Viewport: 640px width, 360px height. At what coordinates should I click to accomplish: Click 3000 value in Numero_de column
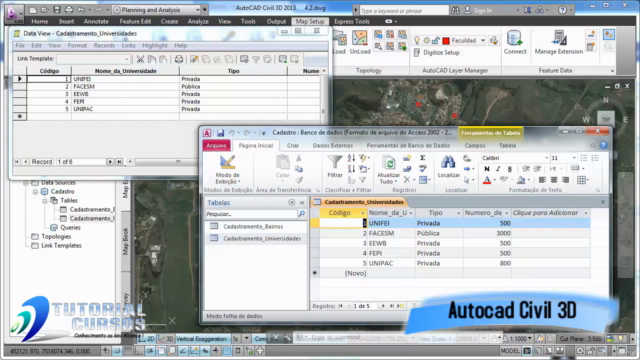487,233
